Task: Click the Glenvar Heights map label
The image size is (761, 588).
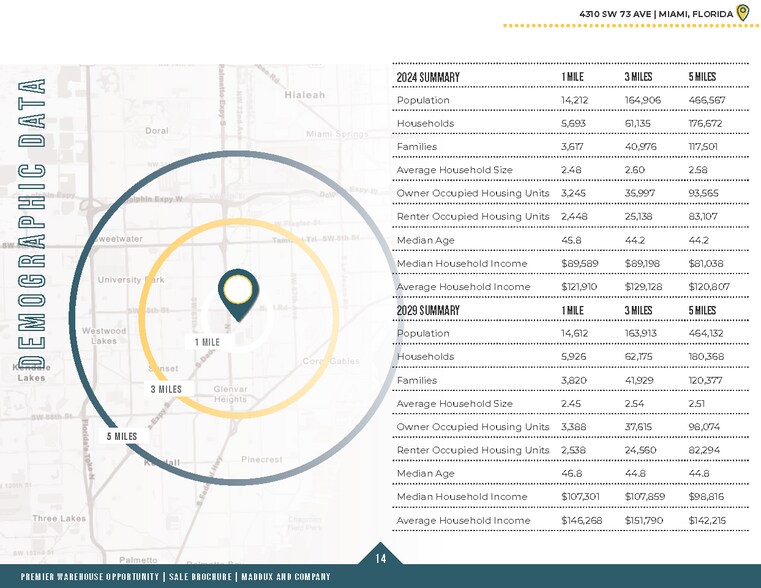Action: pos(230,393)
